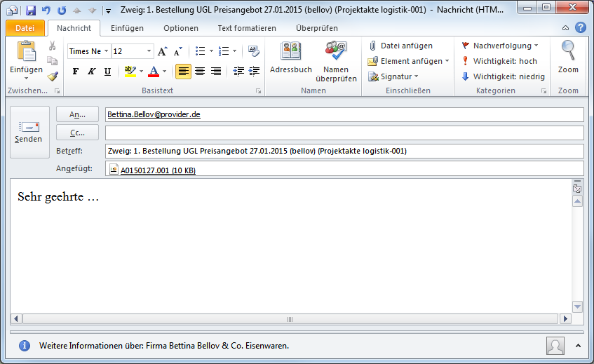
Task: Click the An... recipient button
Action: [77, 114]
